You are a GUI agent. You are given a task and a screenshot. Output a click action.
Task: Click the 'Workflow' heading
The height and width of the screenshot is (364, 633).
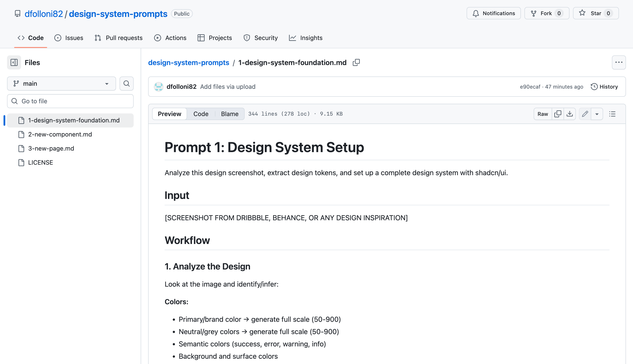tap(187, 240)
